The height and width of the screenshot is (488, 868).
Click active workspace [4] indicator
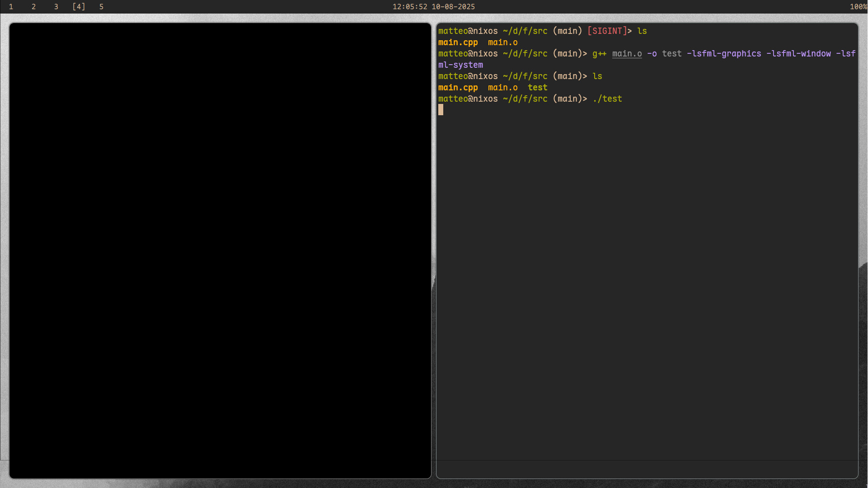[79, 7]
